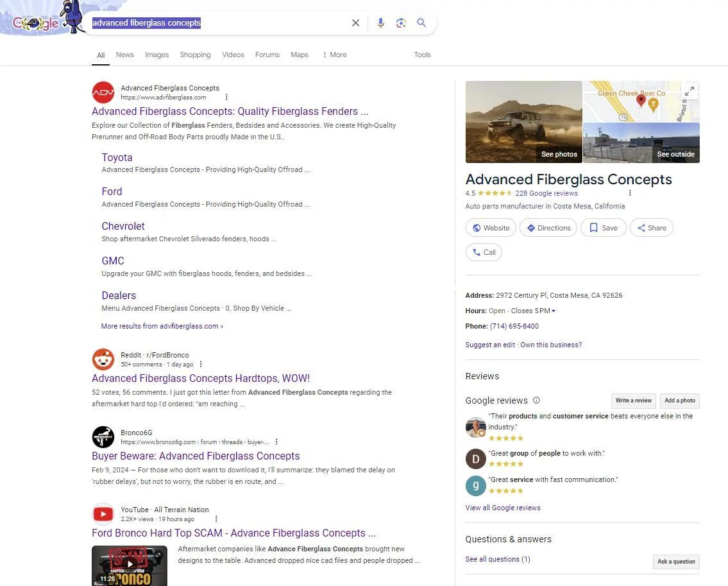This screenshot has height=586, width=728.
Task: Click Suggest an edit link
Action: [490, 345]
